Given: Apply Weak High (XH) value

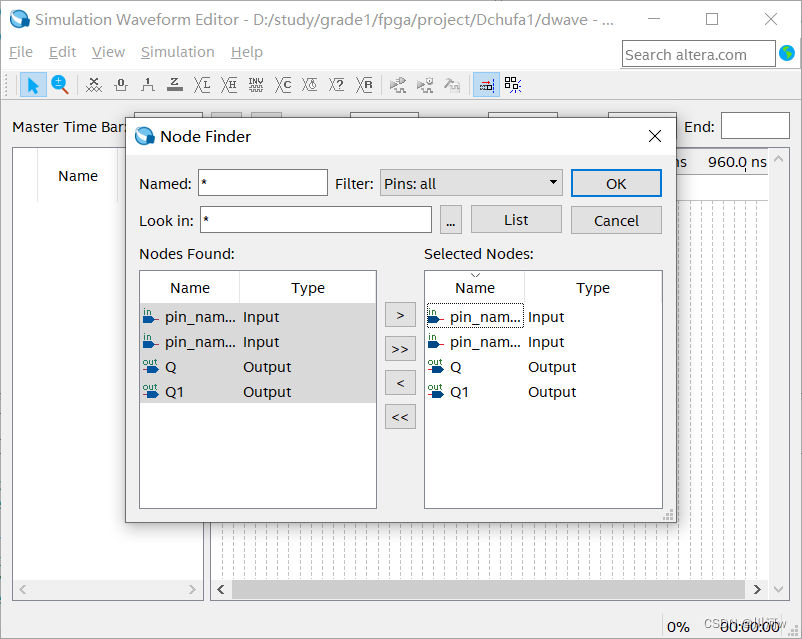Looking at the screenshot, I should point(229,85).
